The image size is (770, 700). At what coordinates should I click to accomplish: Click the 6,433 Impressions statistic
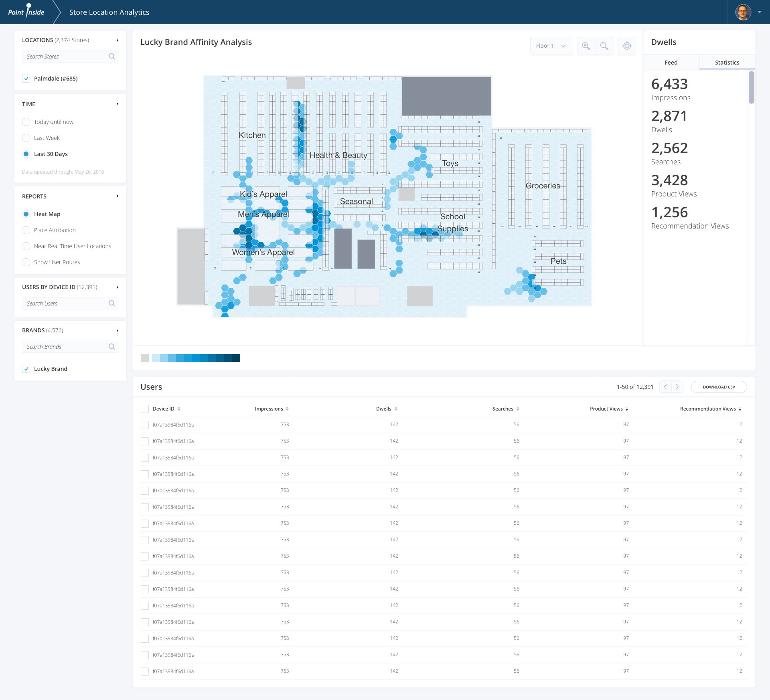tap(671, 90)
